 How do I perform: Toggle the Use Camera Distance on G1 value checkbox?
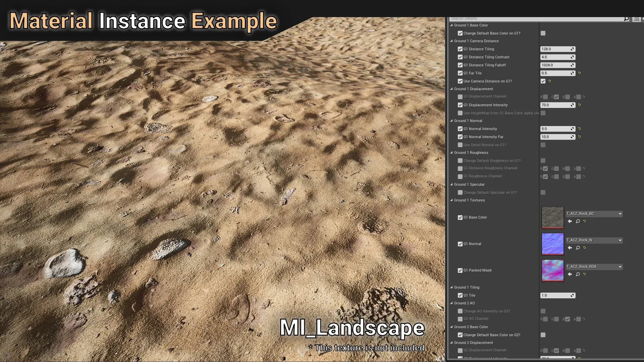click(543, 81)
